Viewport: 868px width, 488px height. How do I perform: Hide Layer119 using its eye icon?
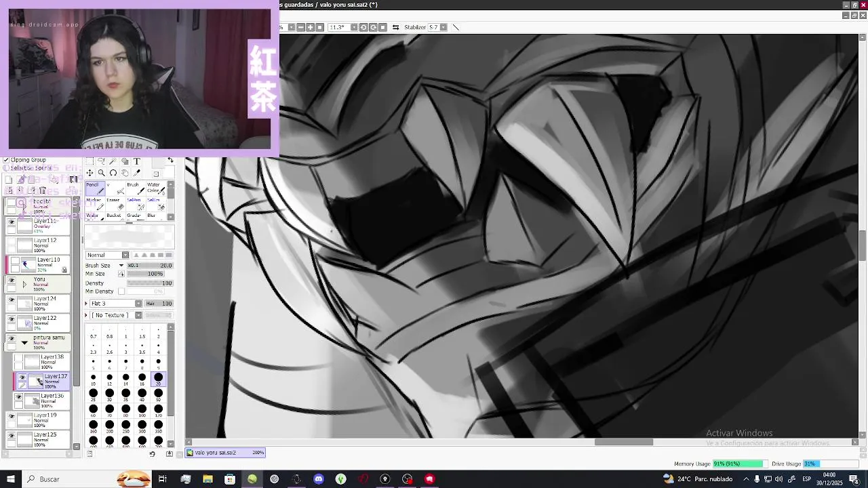tap(11, 416)
